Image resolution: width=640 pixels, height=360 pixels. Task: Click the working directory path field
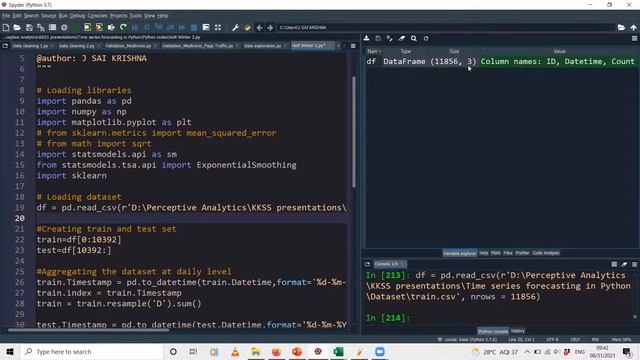pyautogui.click(x=445, y=27)
